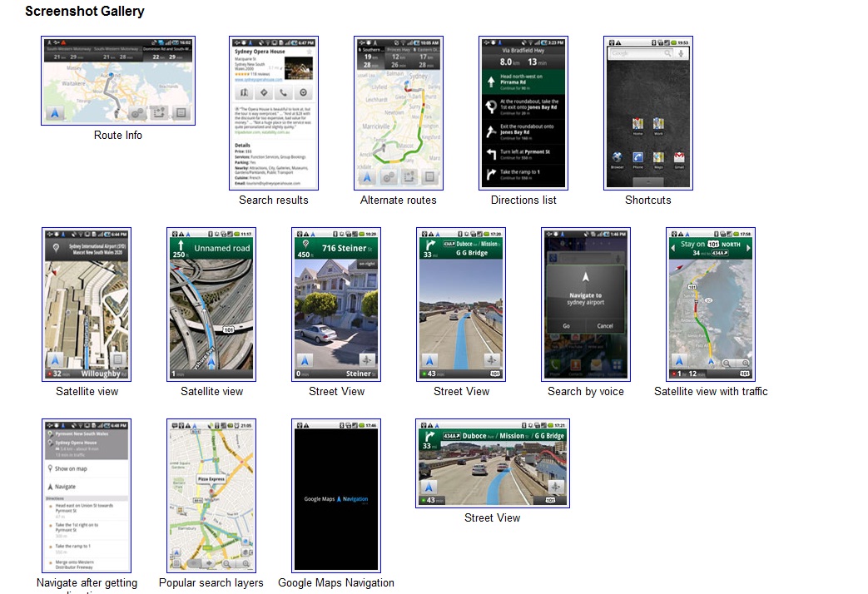
Task: Click the 'Route Info' caption
Action: point(118,135)
